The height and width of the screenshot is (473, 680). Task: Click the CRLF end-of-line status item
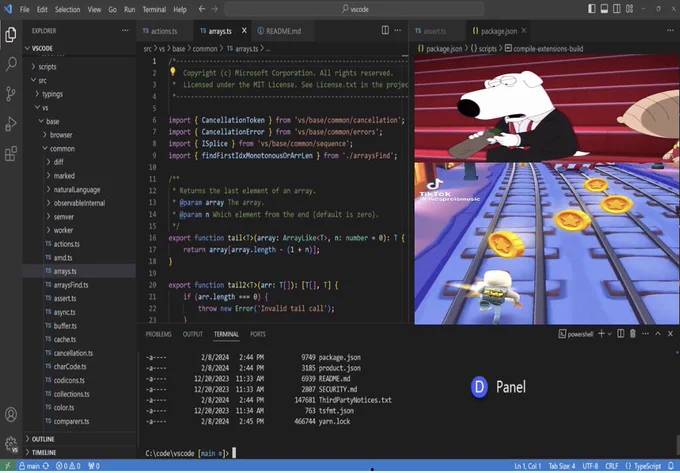pos(611,466)
